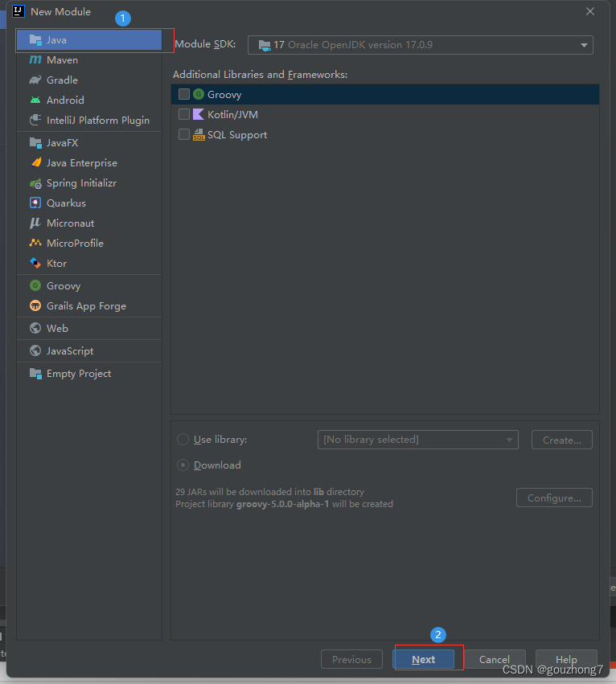Click the MicroProfile label in sidebar
The image size is (616, 684).
[x=75, y=243]
